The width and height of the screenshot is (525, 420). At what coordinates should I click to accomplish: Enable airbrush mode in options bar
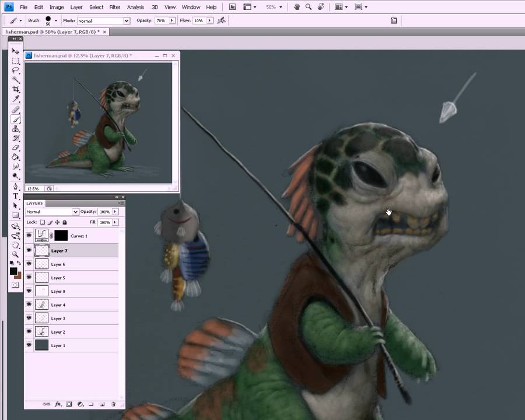click(221, 20)
